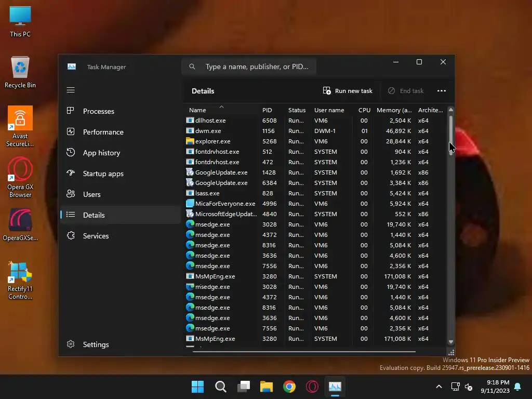Select the fontdrvhost.exe row with PID 512

(x=315, y=152)
